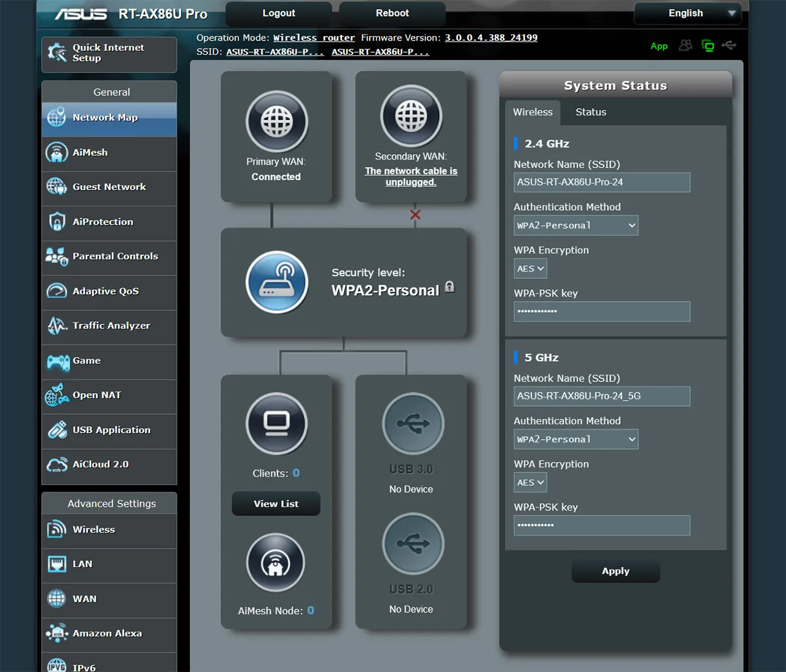The image size is (786, 672).
Task: Click the LAN sidebar icon
Action: tap(56, 564)
